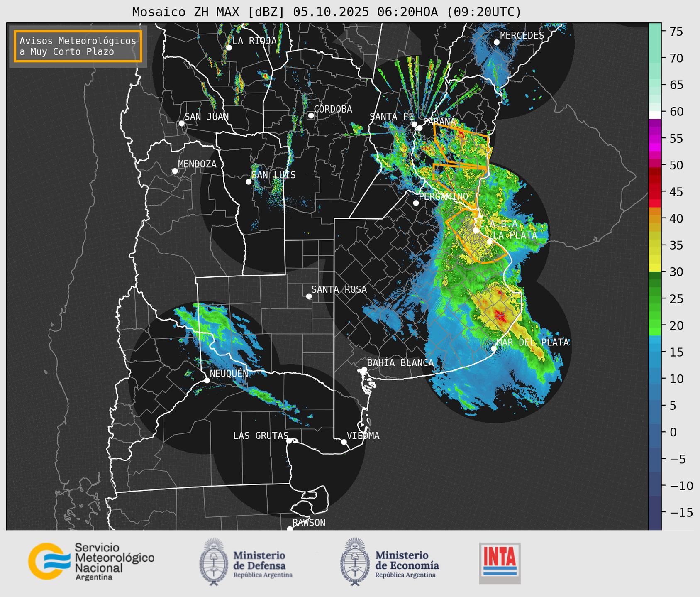
Task: Click the BAHÍA BLANCA city label
Action: pos(400,363)
